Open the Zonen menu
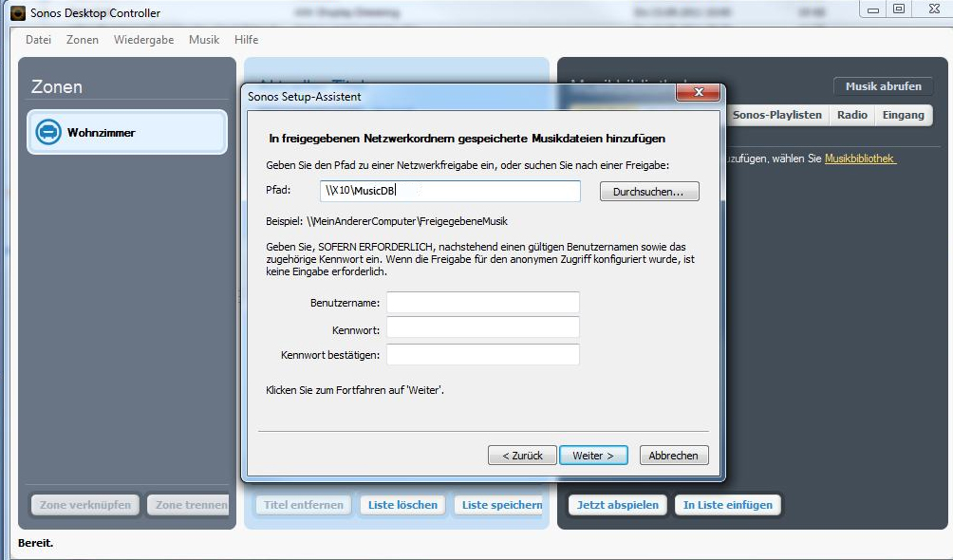 (x=82, y=40)
